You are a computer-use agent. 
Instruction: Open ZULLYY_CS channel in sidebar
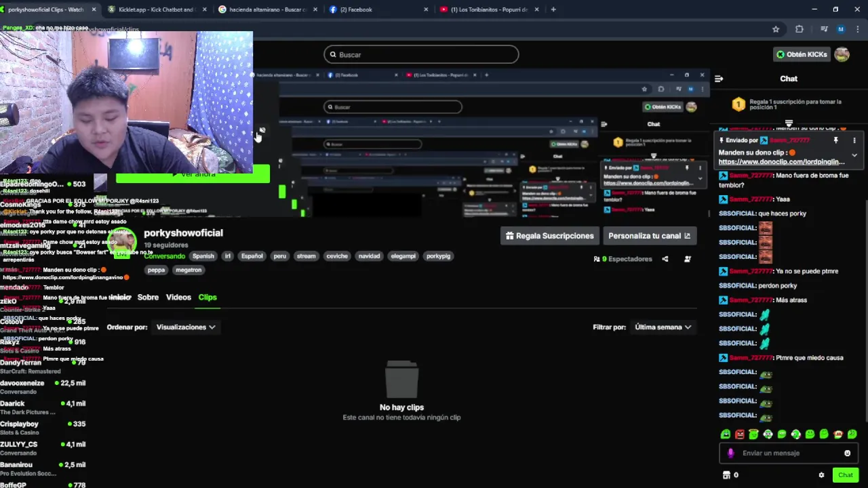pos(43,448)
